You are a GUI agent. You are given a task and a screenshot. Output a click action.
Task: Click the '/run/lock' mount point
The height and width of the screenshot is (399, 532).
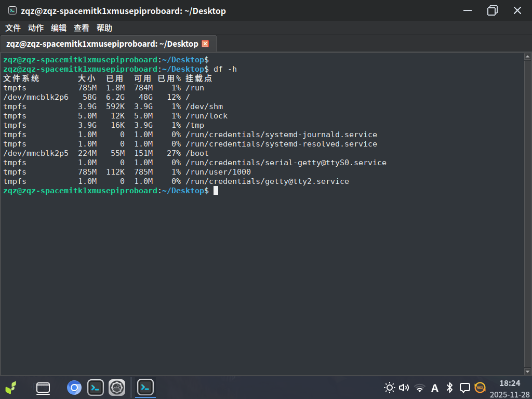[x=206, y=116]
